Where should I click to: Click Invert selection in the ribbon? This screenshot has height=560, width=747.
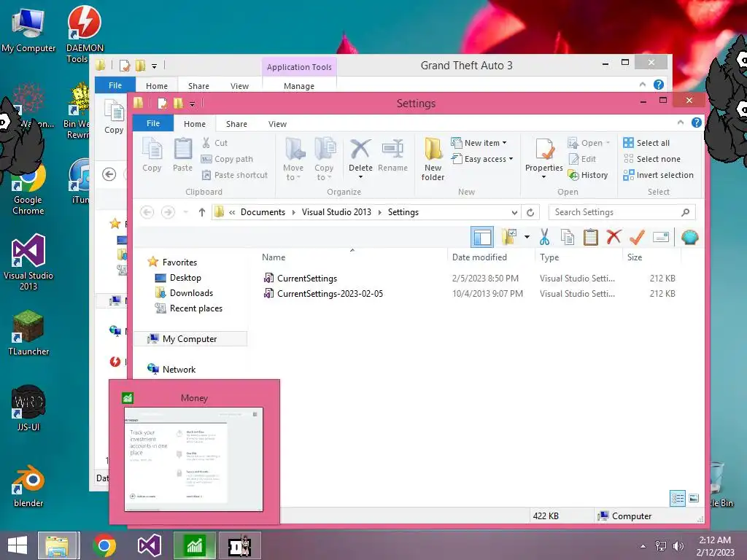(659, 175)
